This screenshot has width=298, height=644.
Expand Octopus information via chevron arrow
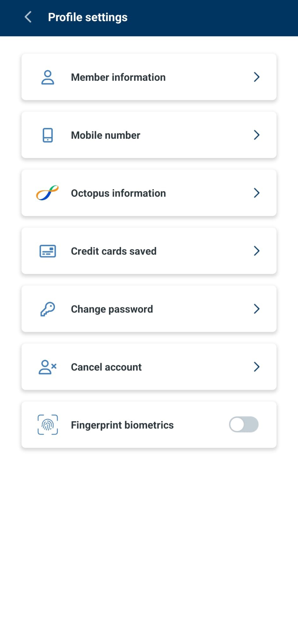tap(257, 193)
